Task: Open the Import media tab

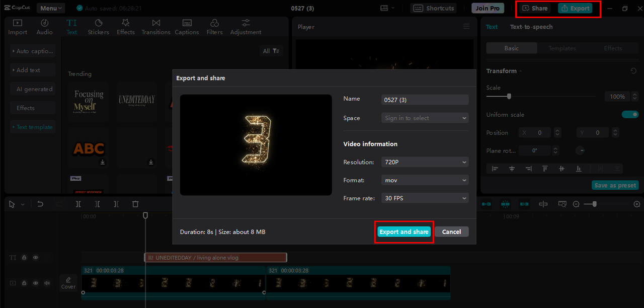Action: coord(18,27)
